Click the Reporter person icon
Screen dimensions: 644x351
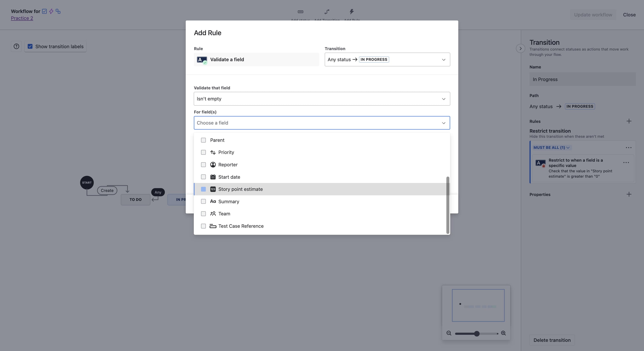(x=213, y=165)
